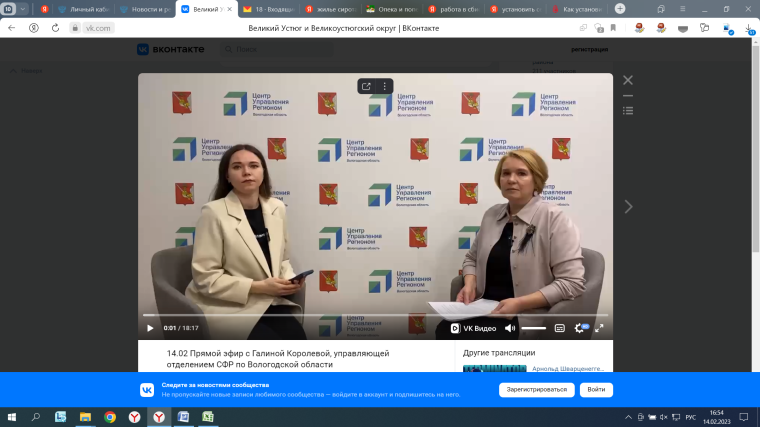The width and height of the screenshot is (760, 427).
Task: Switch to the Опека и попечительство tab
Action: [393, 9]
